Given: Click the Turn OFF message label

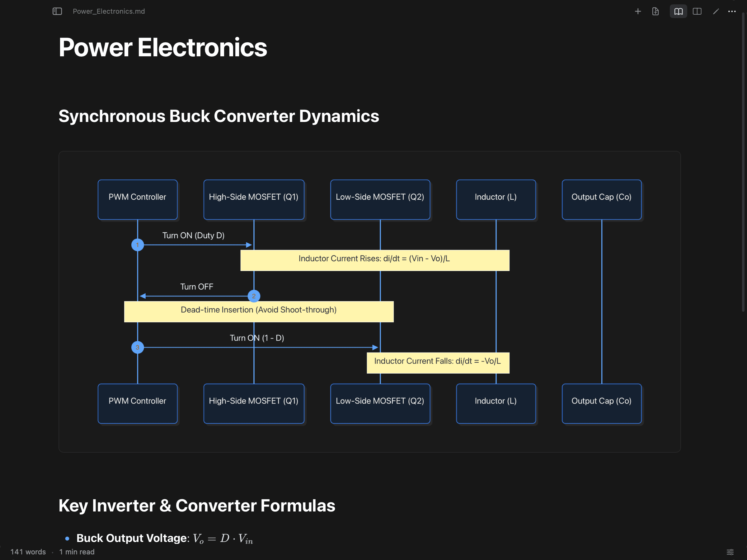Looking at the screenshot, I should (196, 287).
